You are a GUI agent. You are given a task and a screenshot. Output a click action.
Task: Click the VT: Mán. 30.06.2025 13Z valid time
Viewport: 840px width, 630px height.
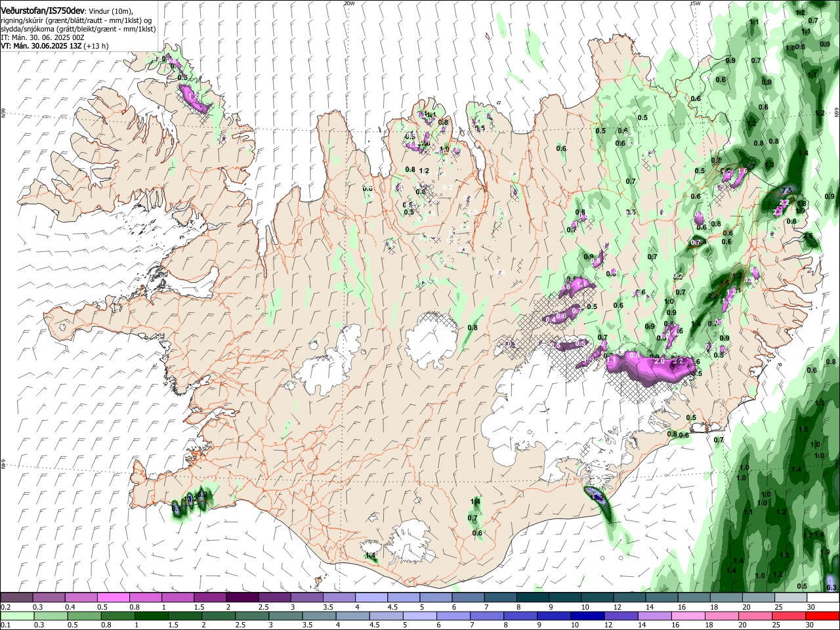pos(41,46)
